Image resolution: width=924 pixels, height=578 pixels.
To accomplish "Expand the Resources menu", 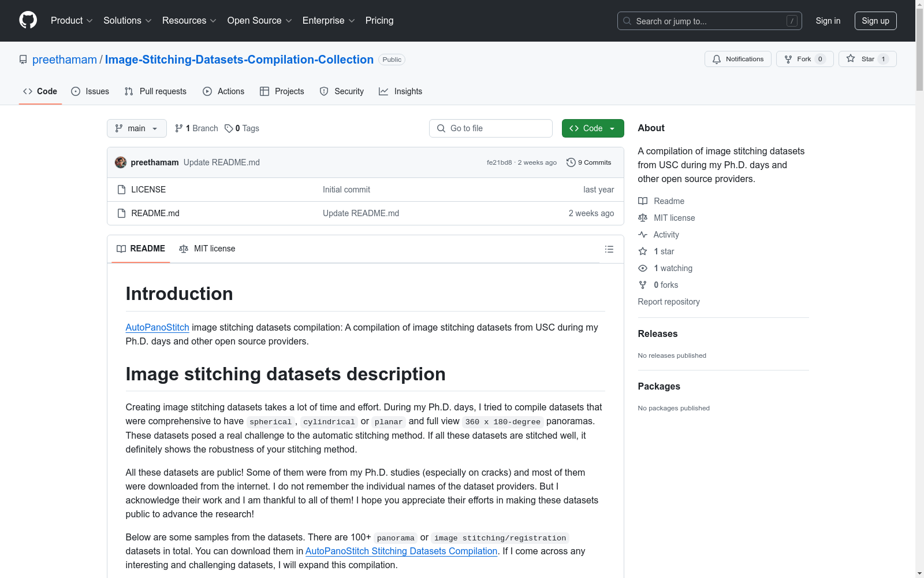I will click(x=189, y=20).
